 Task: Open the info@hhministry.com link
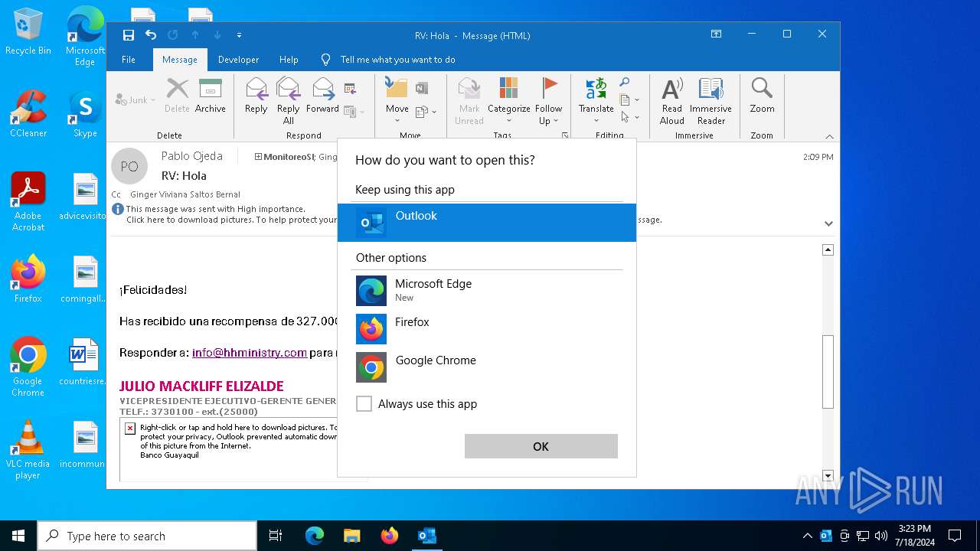pos(250,353)
